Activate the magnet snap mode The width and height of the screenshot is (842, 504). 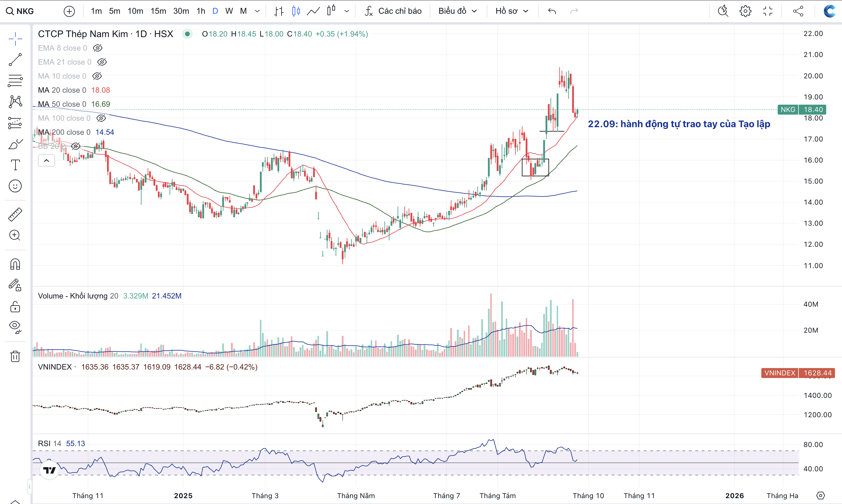tap(15, 264)
